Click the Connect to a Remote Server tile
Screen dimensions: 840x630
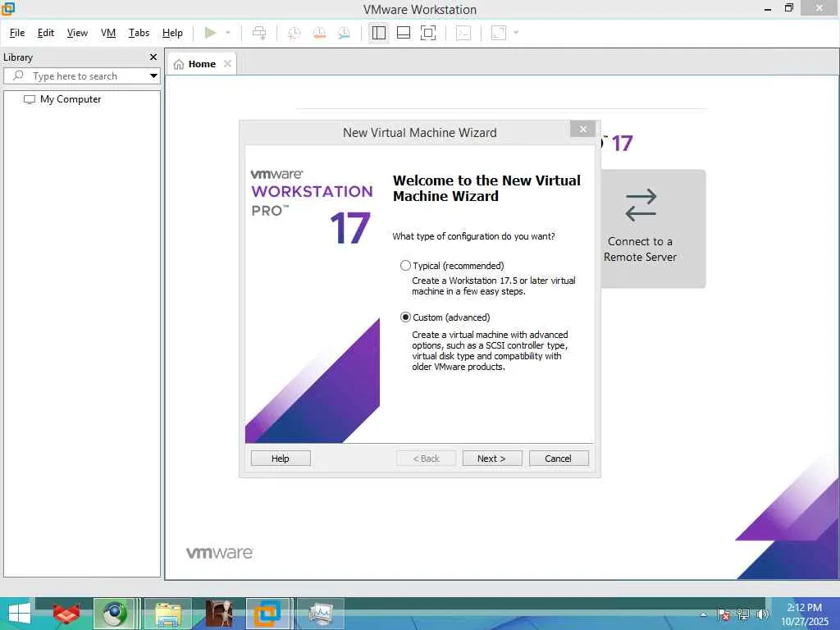653,229
